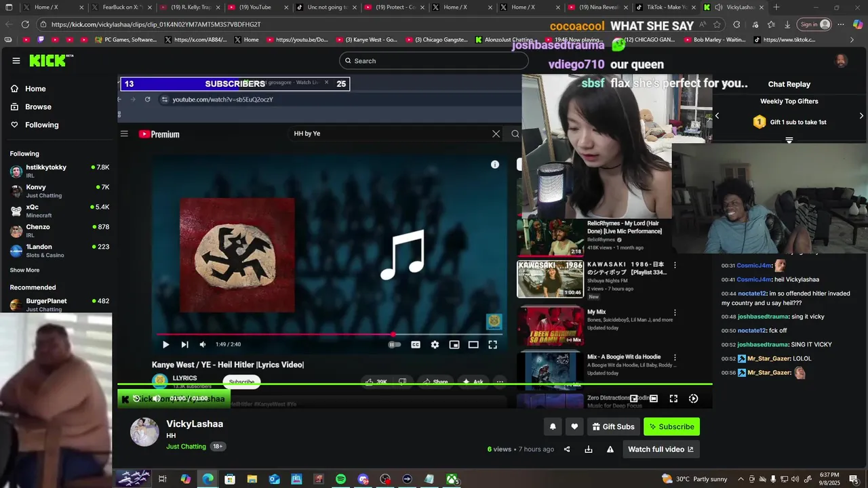Open Konvy channel in Following list

pyautogui.click(x=59, y=190)
